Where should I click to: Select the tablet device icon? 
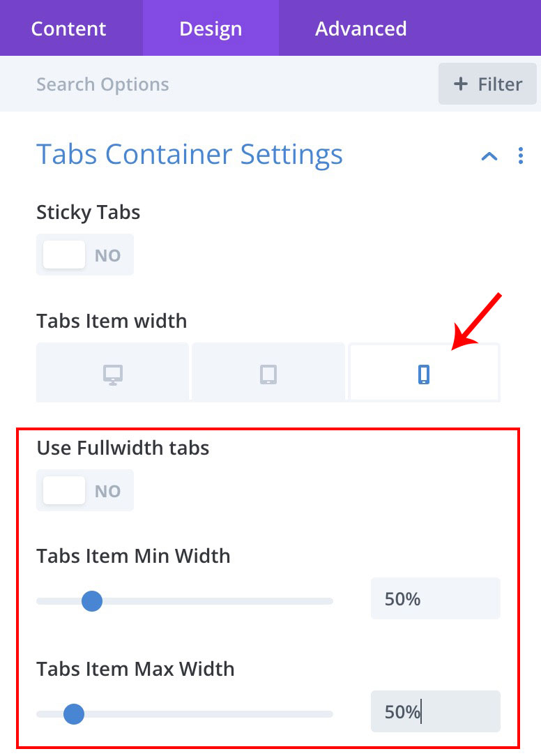(268, 375)
